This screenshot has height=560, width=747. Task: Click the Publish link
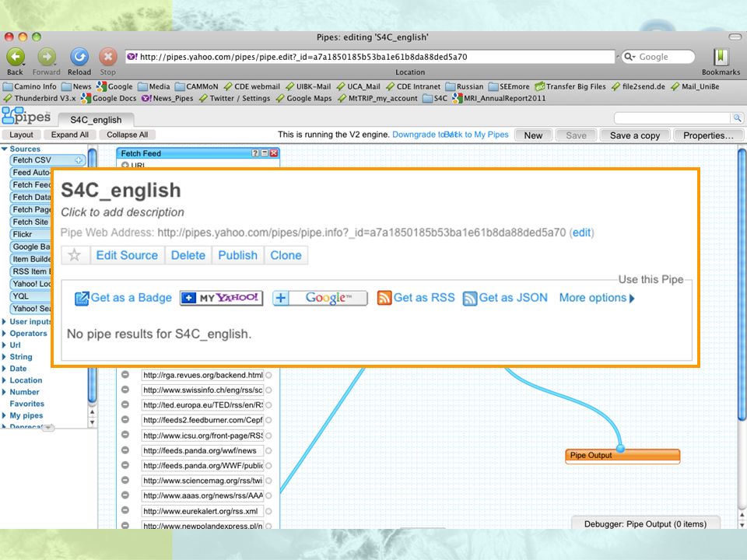pos(238,255)
